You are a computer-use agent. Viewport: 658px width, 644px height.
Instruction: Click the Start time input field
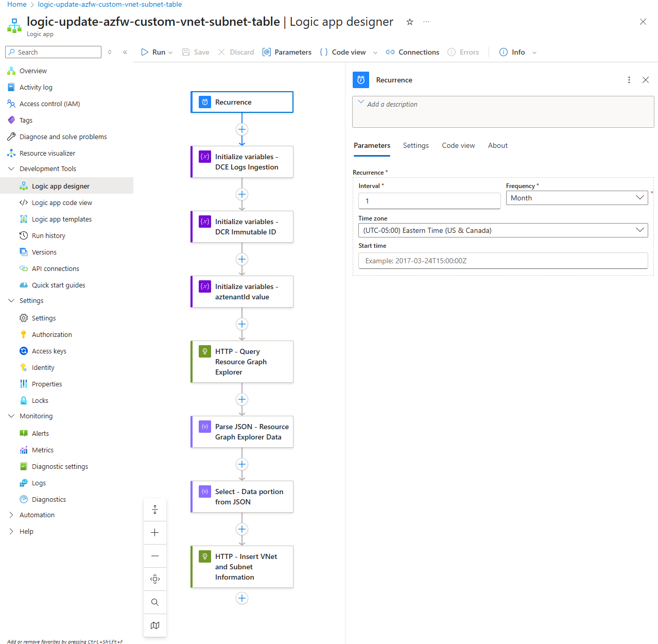point(503,261)
